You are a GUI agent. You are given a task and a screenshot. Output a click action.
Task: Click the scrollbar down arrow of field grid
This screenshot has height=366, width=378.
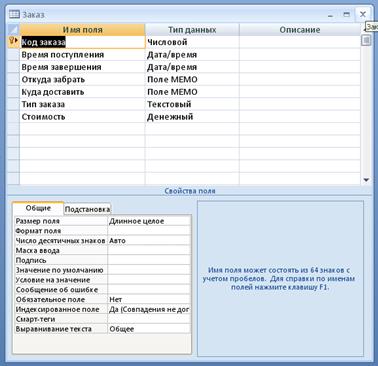366,180
